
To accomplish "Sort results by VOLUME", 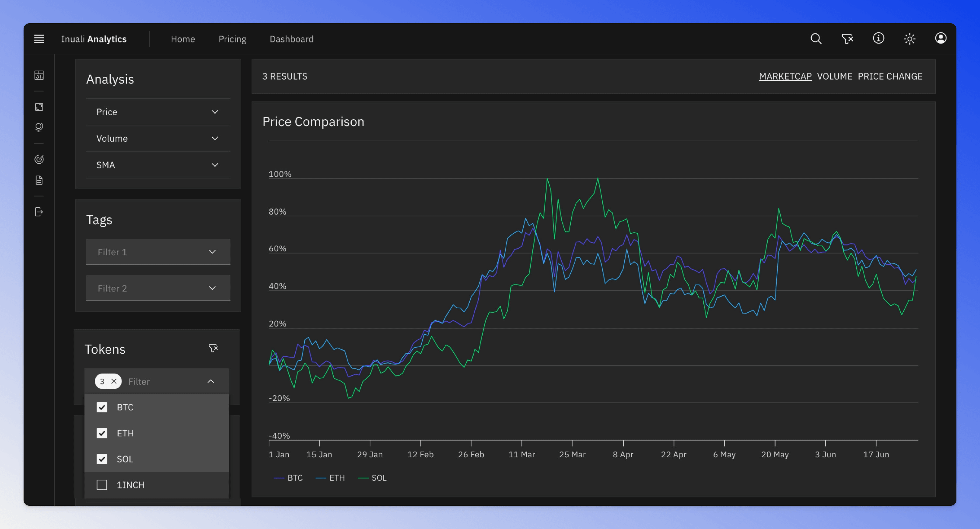I will pyautogui.click(x=835, y=77).
